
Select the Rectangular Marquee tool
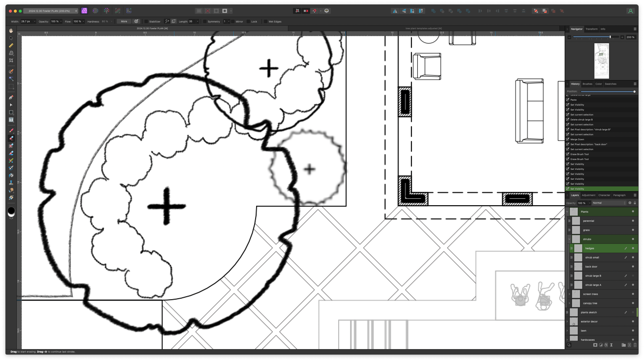pos(11,86)
